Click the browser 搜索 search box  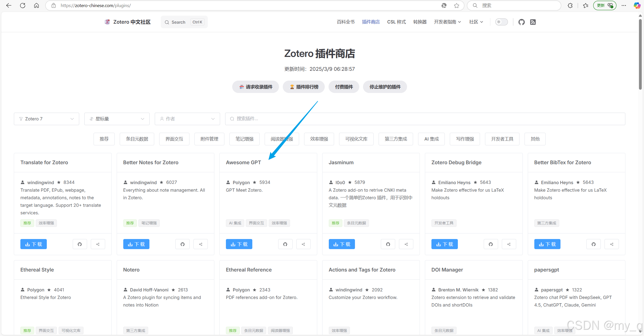[x=514, y=6]
